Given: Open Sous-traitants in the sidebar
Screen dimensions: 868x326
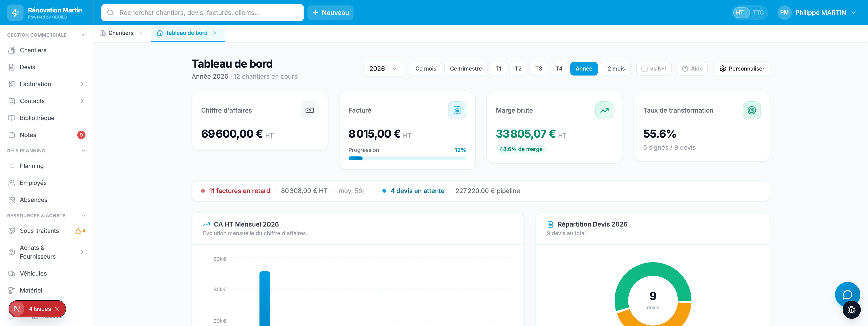Looking at the screenshot, I should point(47,231).
